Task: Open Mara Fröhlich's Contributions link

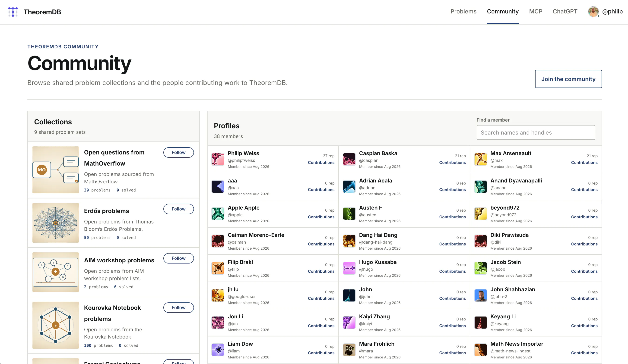Action: pyautogui.click(x=452, y=353)
